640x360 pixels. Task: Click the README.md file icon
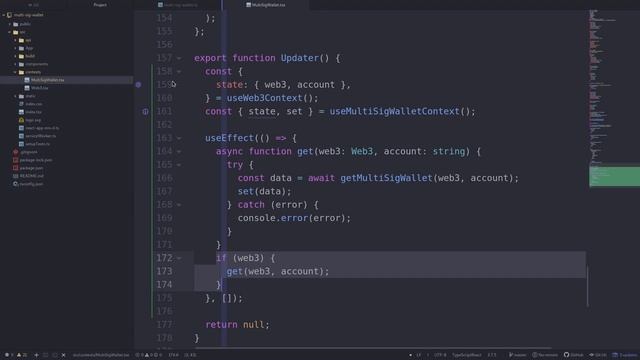tap(16, 176)
